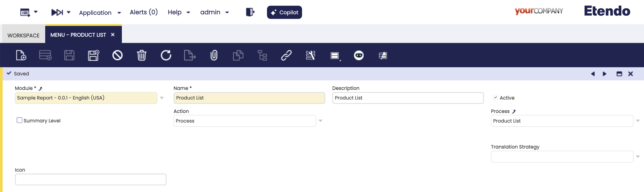Open the Application menu
644x192 pixels.
coord(100,13)
